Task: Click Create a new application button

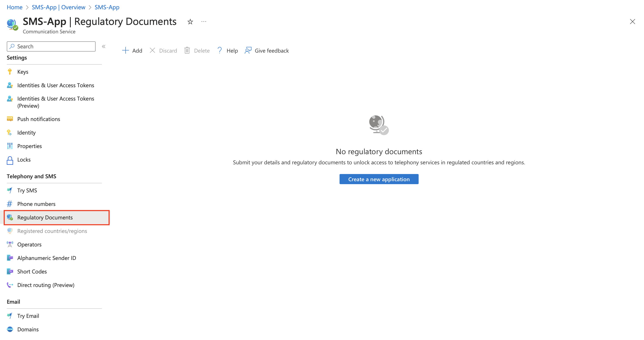Action: 379,179
